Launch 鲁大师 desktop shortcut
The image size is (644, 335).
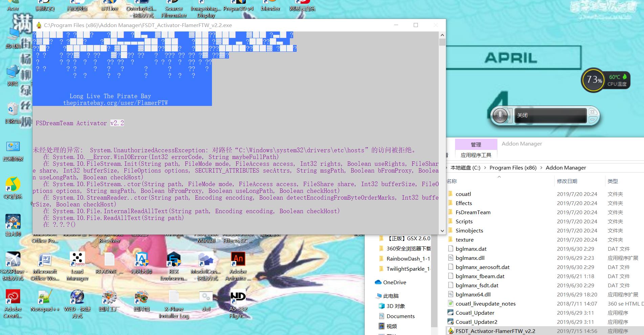tap(13, 225)
